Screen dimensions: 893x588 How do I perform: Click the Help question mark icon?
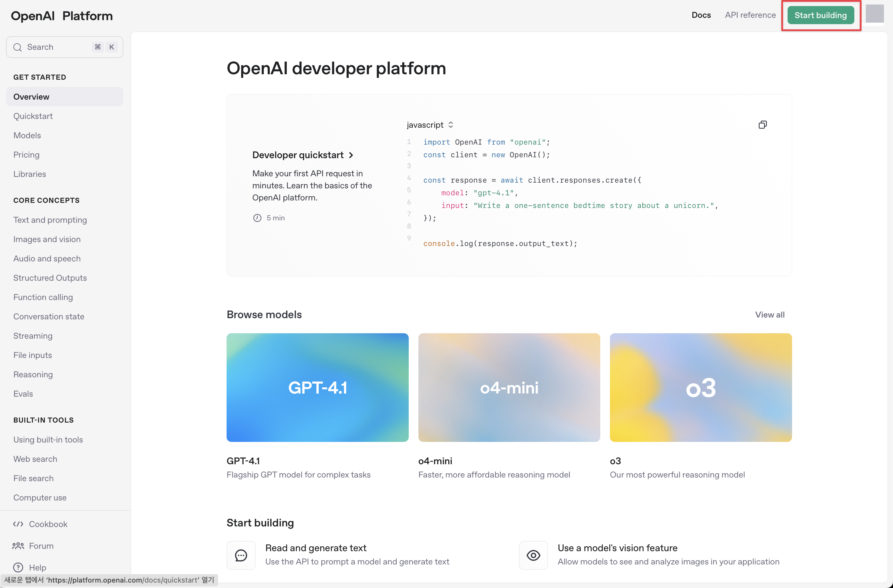tap(18, 567)
